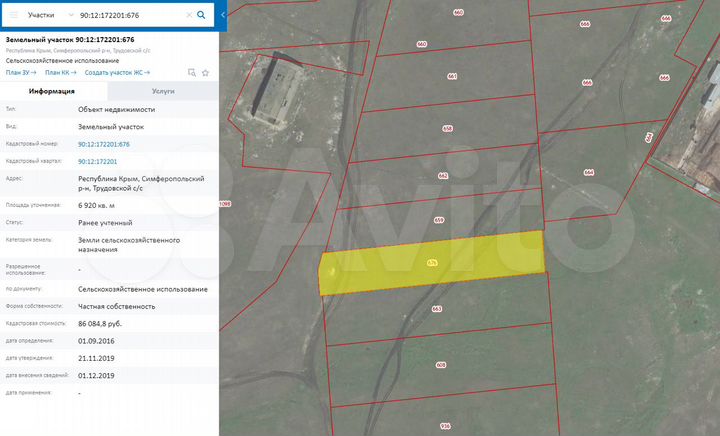Select the Информация tab
This screenshot has height=436, width=720.
[53, 91]
